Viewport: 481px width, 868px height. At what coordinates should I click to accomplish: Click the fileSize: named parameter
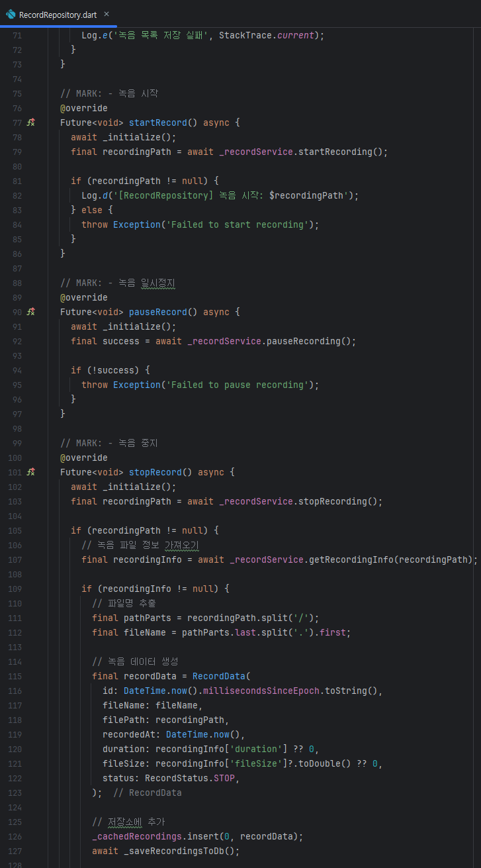click(126, 763)
